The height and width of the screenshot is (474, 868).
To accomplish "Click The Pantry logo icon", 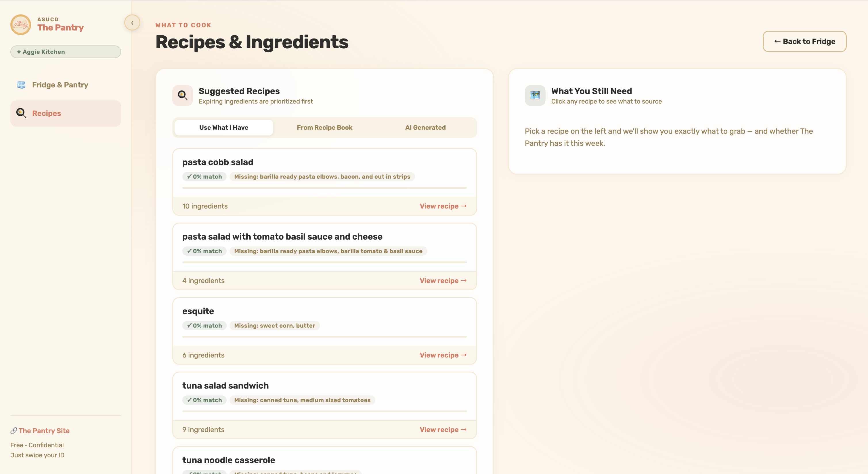I will point(20,25).
